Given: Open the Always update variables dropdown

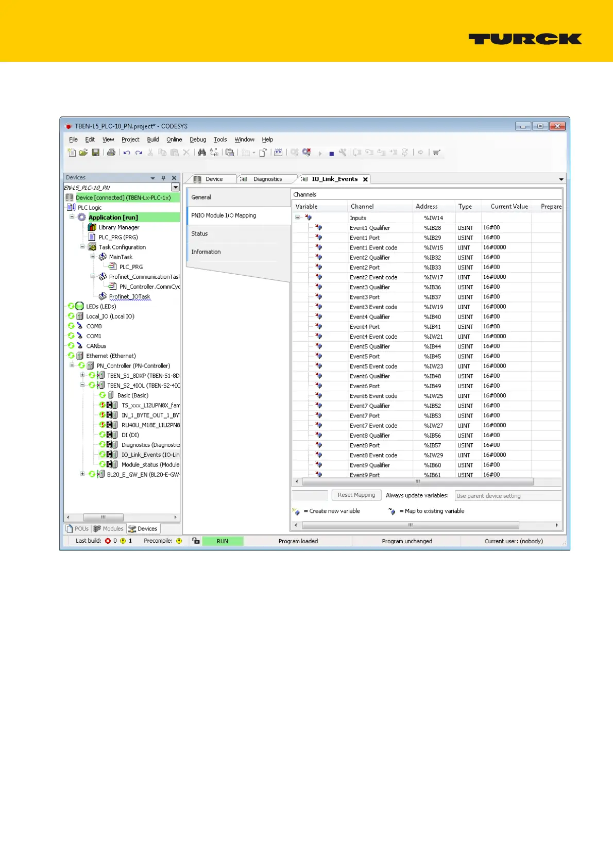Looking at the screenshot, I should (508, 496).
